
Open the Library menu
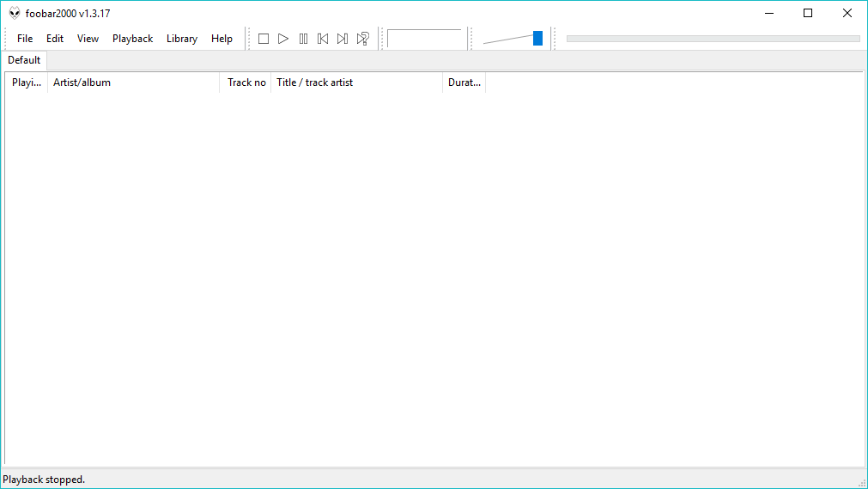[x=182, y=39]
